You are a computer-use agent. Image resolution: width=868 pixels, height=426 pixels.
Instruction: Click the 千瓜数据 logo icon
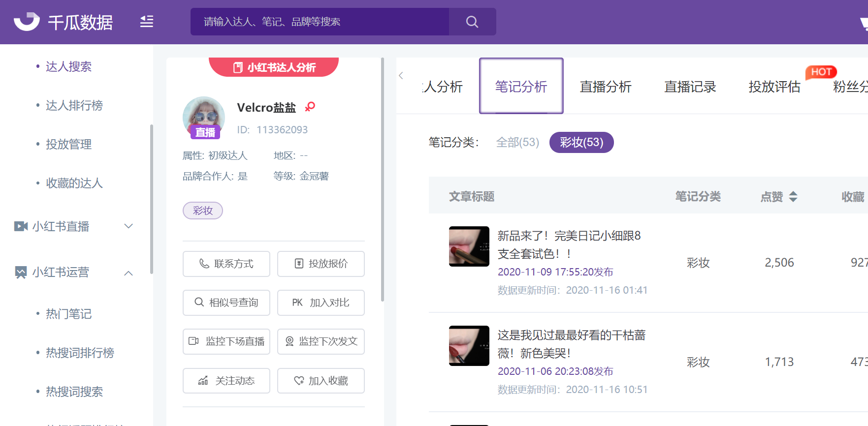[x=27, y=22]
